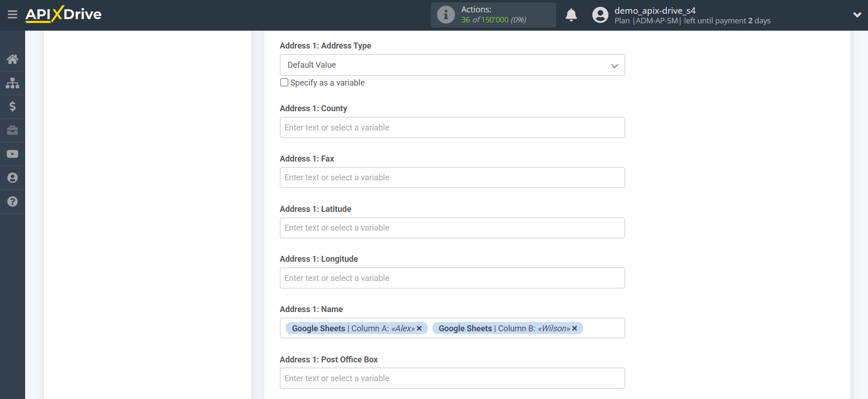Click the Address 1: Name label
The height and width of the screenshot is (399, 868).
(311, 309)
